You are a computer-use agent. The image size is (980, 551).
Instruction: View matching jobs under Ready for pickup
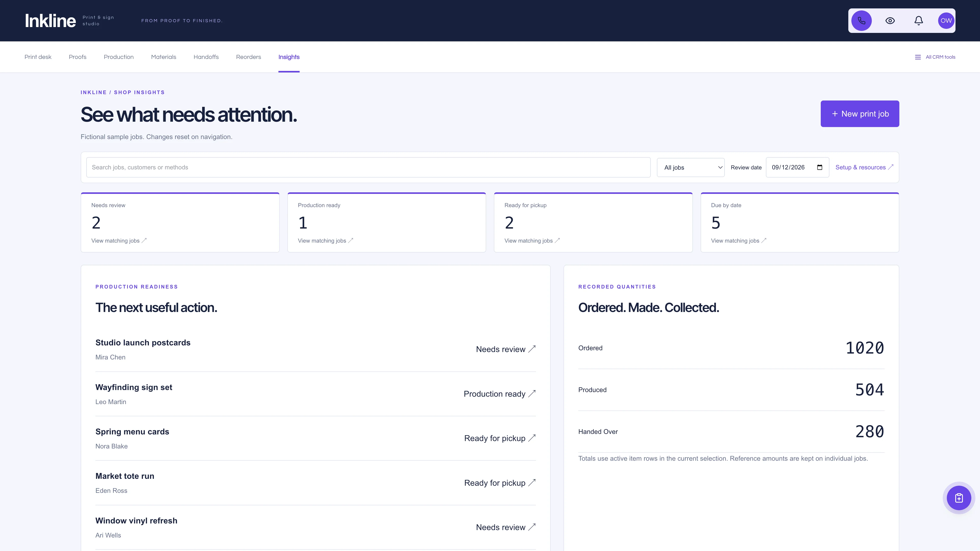pos(532,241)
